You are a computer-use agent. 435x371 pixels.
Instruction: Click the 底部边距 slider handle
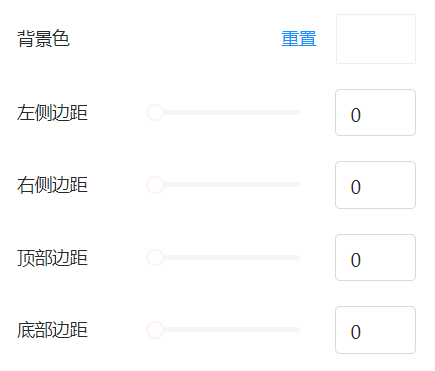click(155, 330)
